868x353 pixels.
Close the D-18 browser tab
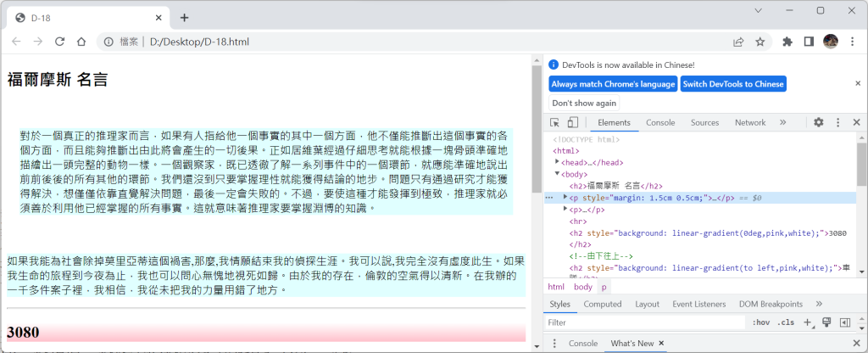click(x=159, y=18)
